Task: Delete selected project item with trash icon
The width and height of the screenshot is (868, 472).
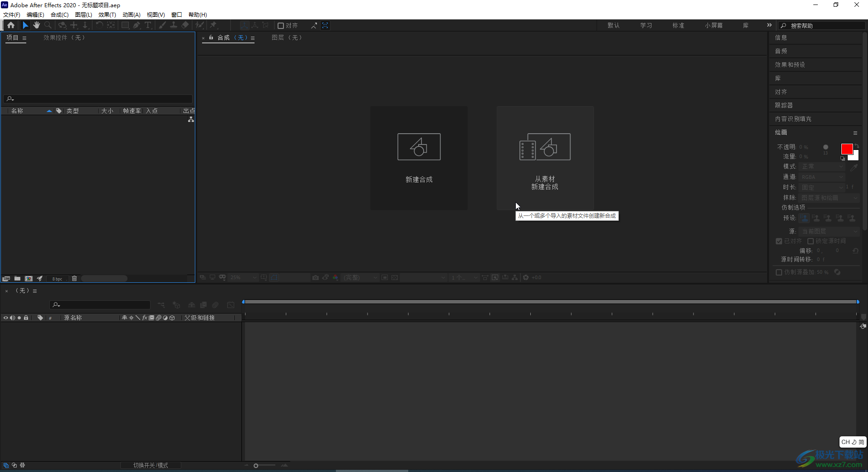Action: (x=75, y=279)
